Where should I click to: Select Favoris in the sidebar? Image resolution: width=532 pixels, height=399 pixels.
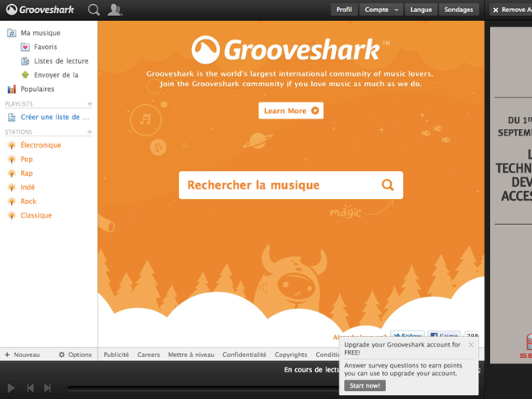[45, 47]
